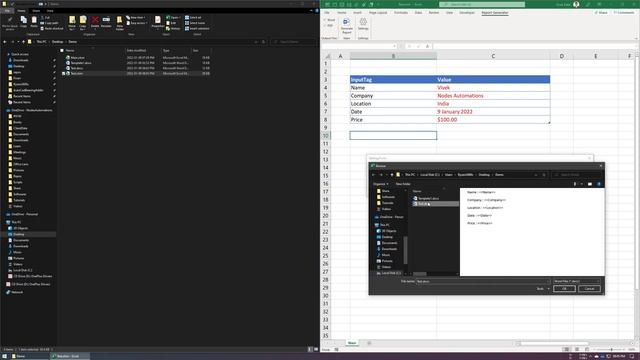The width and height of the screenshot is (640, 360).
Task: Toggle checkbox for selected Test.xlsm file
Action: coord(64,73)
